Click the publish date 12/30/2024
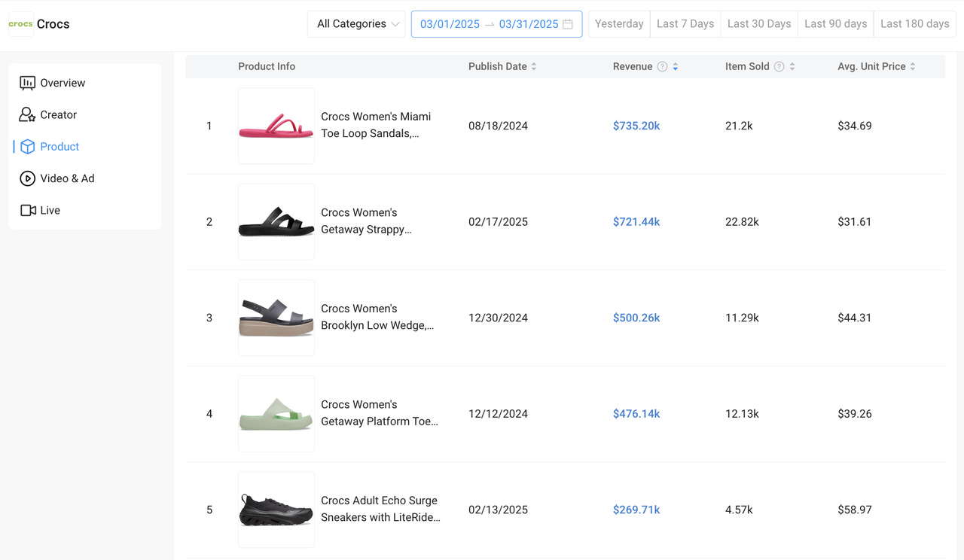The height and width of the screenshot is (560, 964). coord(498,318)
